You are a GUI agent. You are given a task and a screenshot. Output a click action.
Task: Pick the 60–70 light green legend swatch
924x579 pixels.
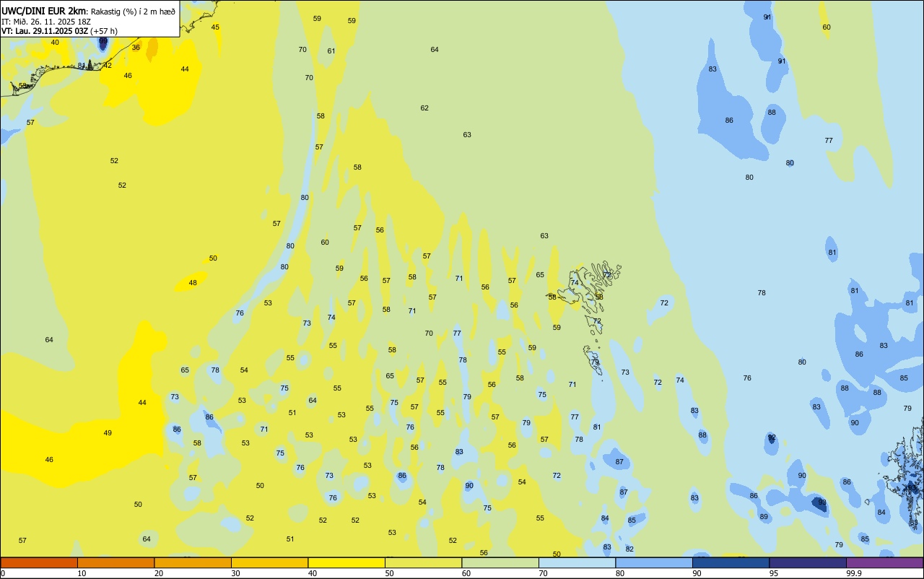[500, 562]
